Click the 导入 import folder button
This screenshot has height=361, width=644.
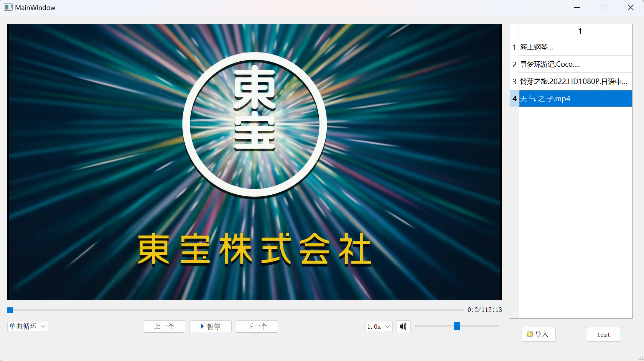click(539, 334)
